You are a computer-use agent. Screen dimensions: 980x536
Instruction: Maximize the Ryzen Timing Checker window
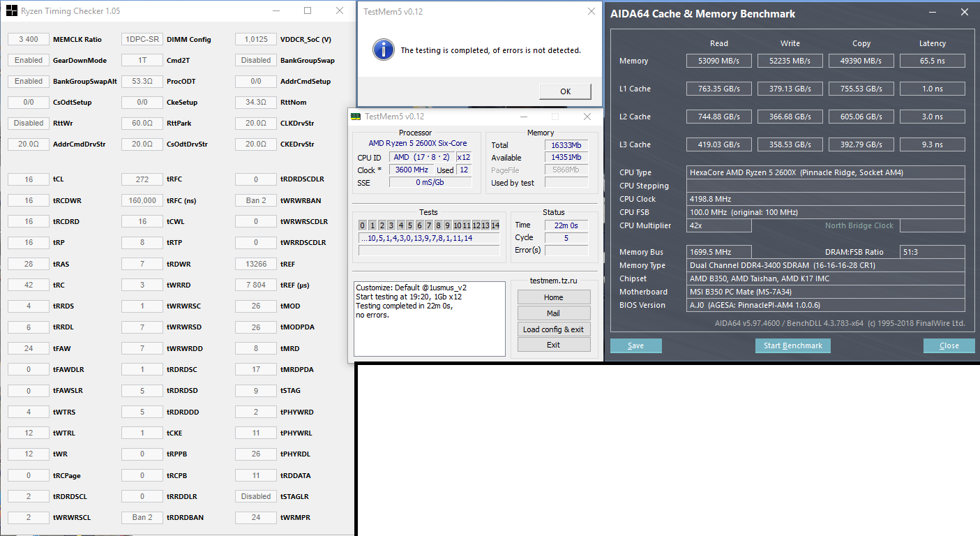tap(308, 11)
